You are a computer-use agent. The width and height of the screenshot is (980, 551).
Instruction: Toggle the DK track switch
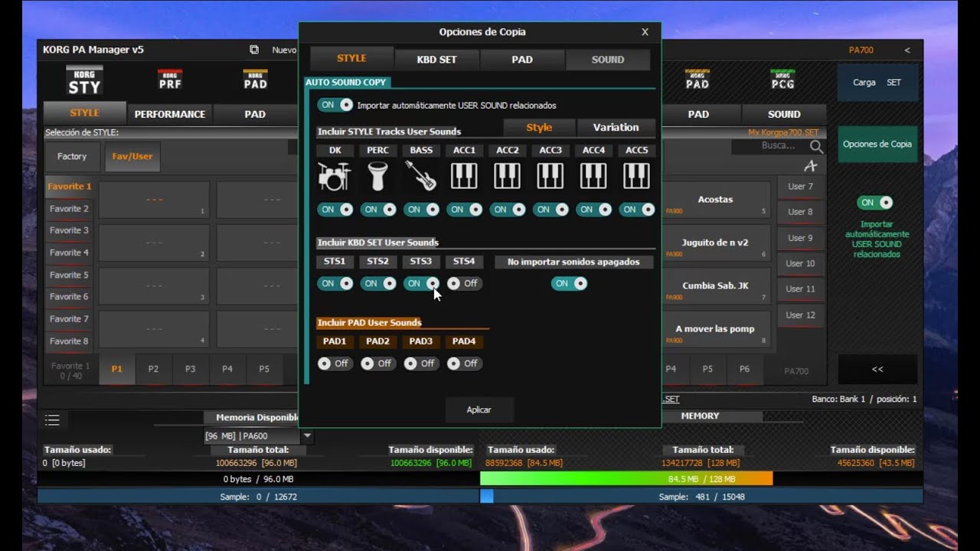coord(335,209)
